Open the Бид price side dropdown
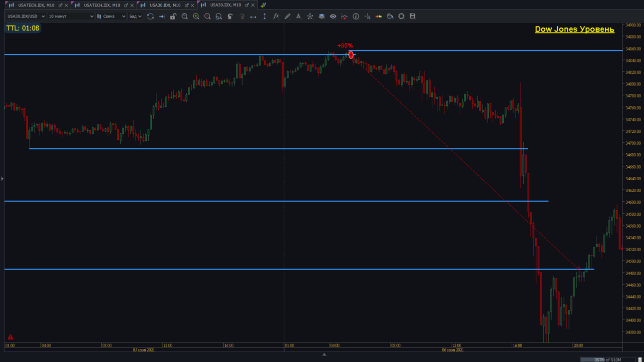644x362 pixels. [x=135, y=16]
